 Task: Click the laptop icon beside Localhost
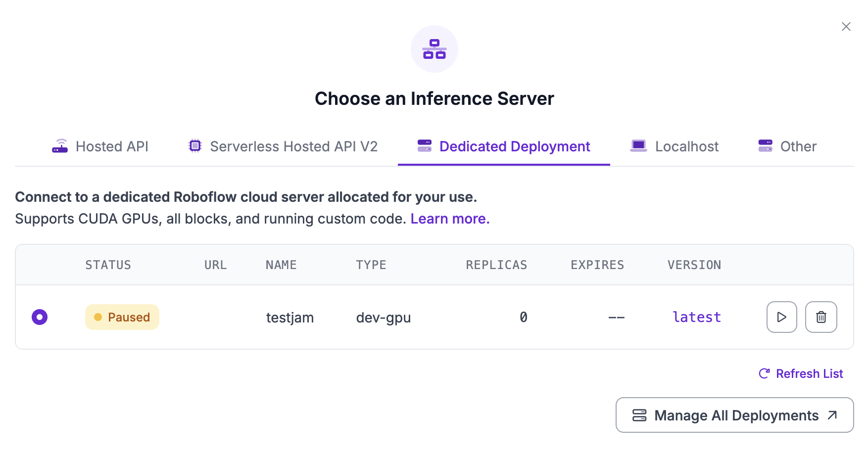coord(638,146)
